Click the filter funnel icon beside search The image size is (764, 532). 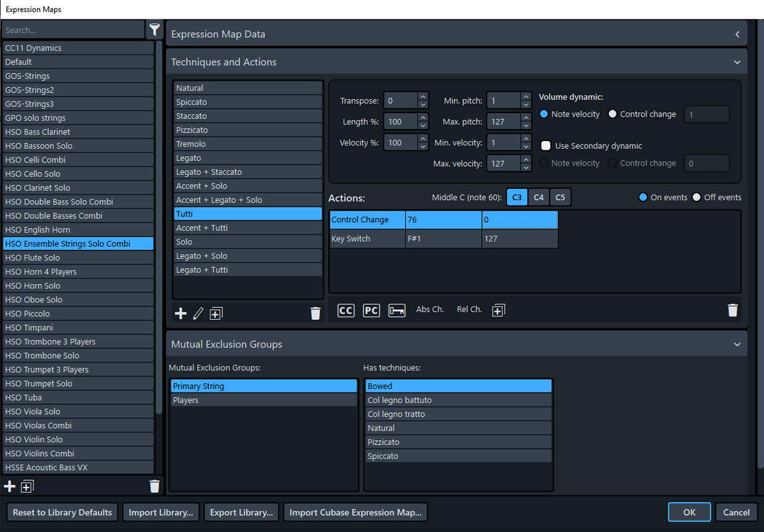[x=154, y=30]
